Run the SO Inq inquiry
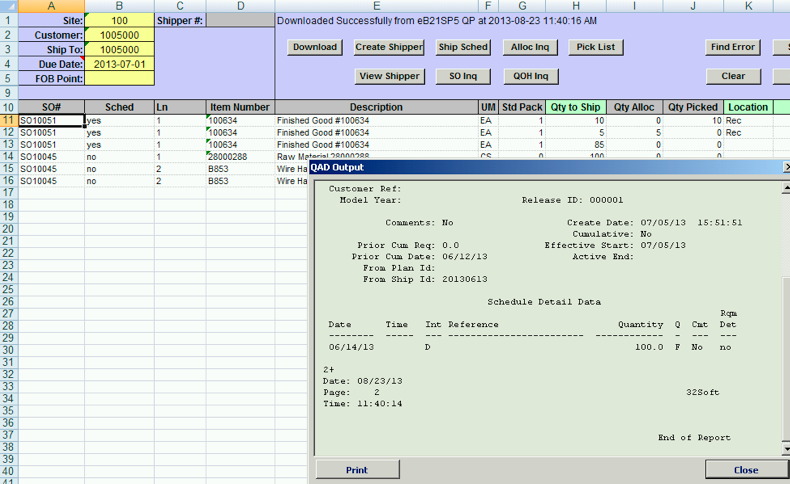This screenshot has height=484, width=790. tap(463, 77)
